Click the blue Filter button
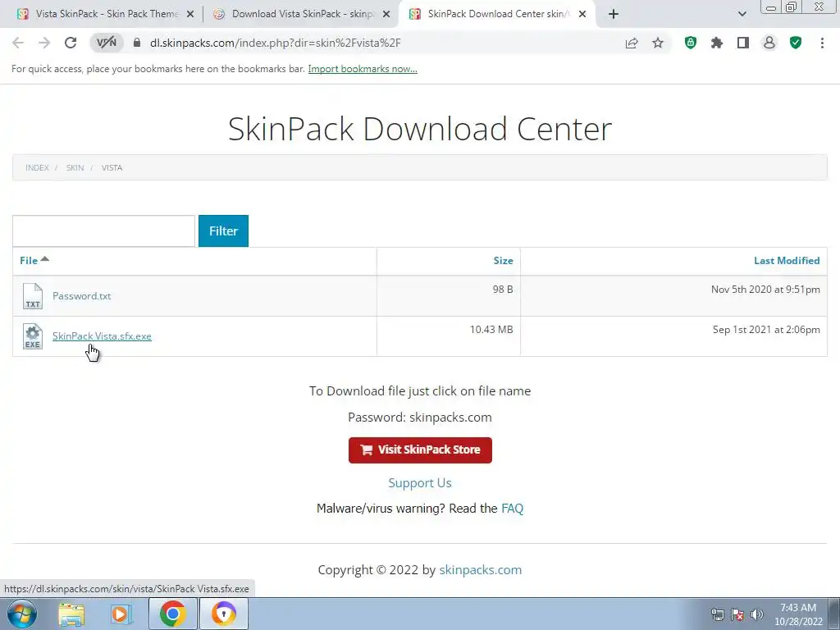Screen dimensions: 840x630 click(x=223, y=231)
